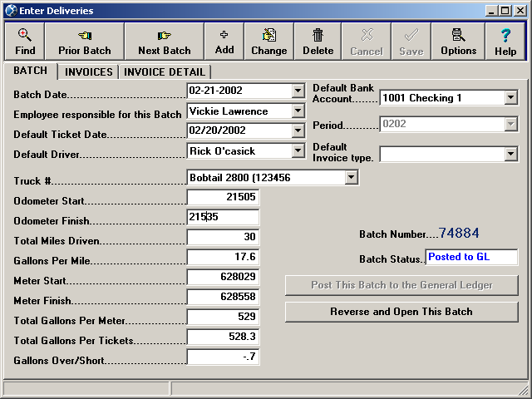Screen dimensions: 532x399
Task: Open the Default Invoice type dropdown
Action: [510, 155]
